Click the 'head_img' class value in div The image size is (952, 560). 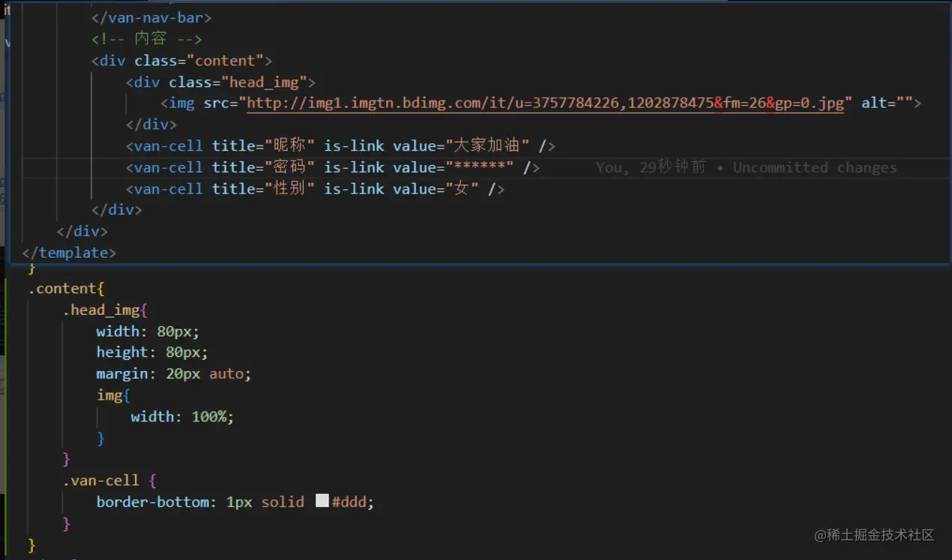264,82
